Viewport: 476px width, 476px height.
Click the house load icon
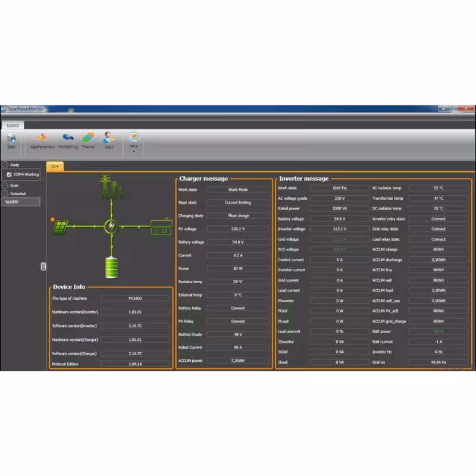point(160,226)
